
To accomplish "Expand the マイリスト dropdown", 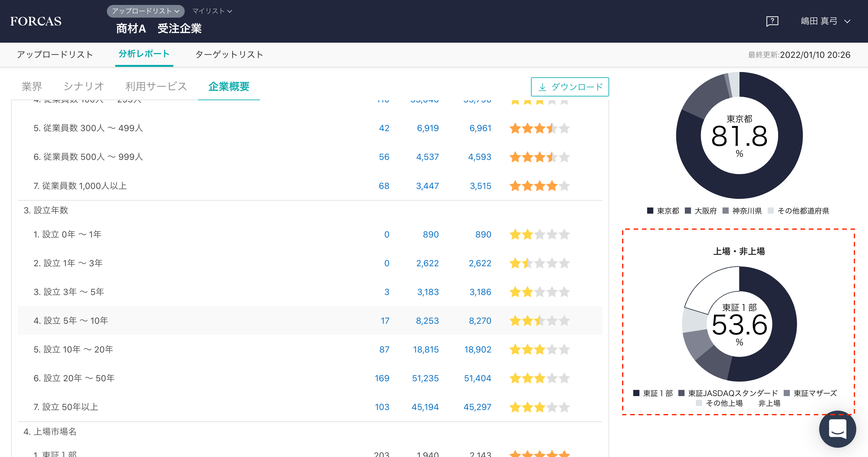I will coord(212,11).
